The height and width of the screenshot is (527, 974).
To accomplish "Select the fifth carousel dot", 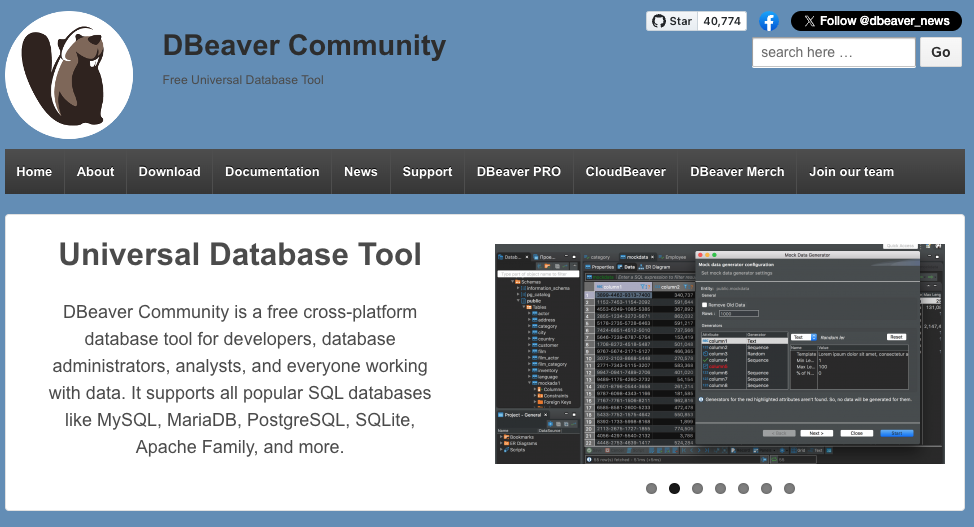I will point(743,488).
